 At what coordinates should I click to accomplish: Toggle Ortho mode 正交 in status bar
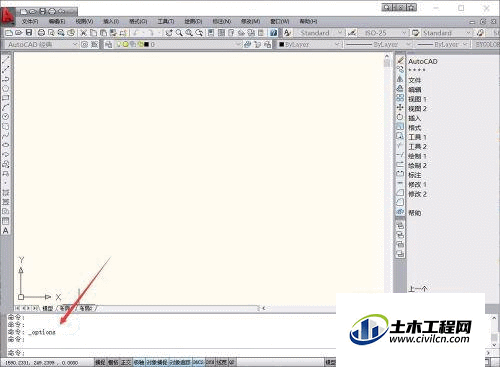pyautogui.click(x=126, y=362)
